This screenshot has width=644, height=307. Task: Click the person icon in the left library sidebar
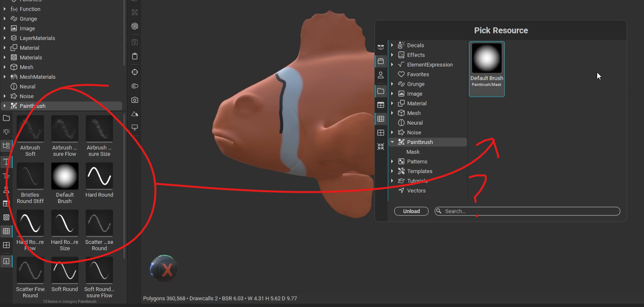pyautogui.click(x=6, y=190)
